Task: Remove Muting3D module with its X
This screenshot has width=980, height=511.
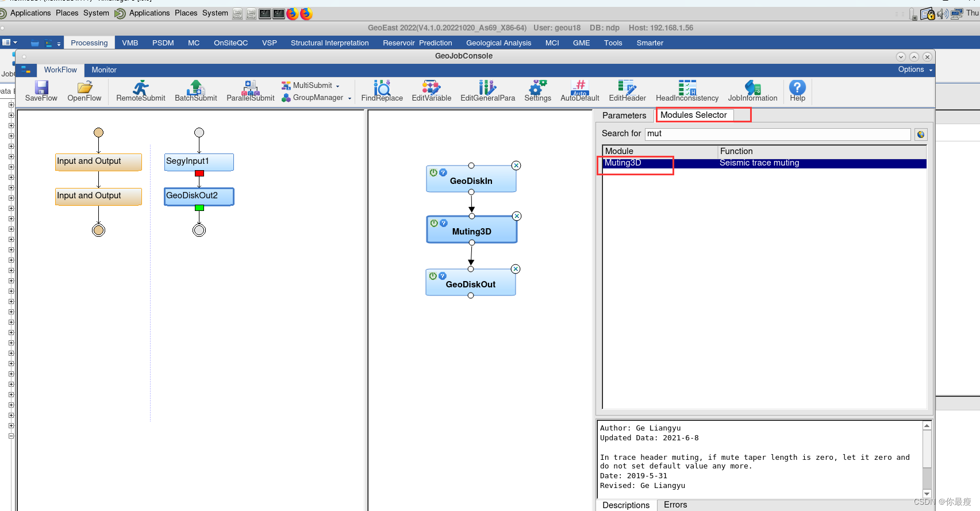Action: click(x=517, y=216)
